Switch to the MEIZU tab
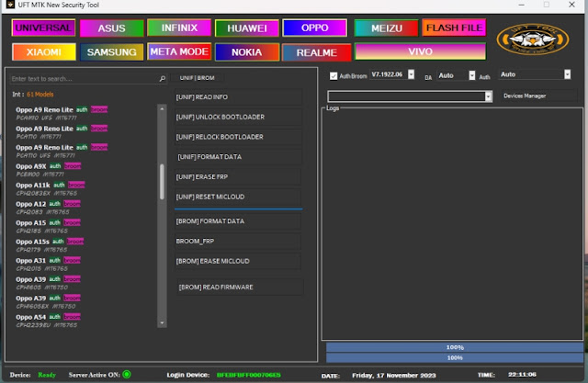The width and height of the screenshot is (588, 383). (386, 28)
